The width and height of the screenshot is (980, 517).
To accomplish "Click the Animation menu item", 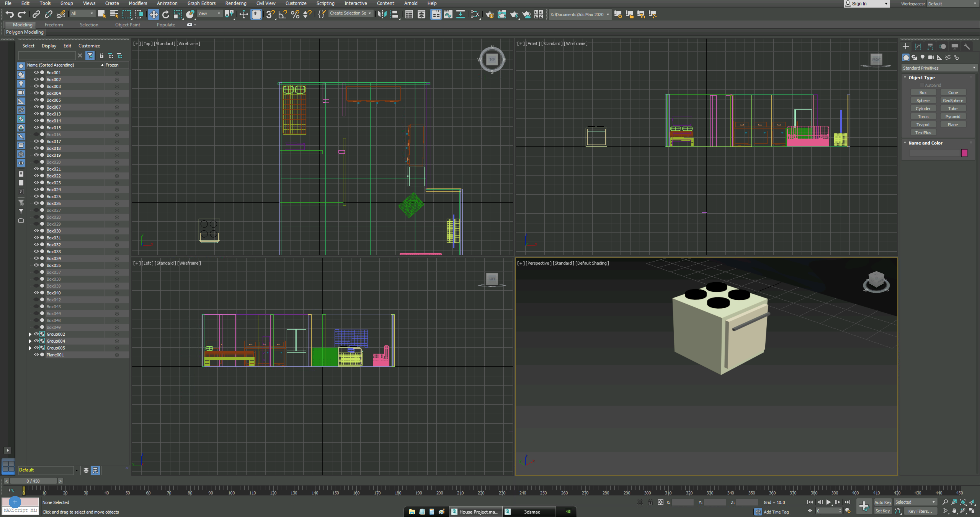I will pos(167,3).
